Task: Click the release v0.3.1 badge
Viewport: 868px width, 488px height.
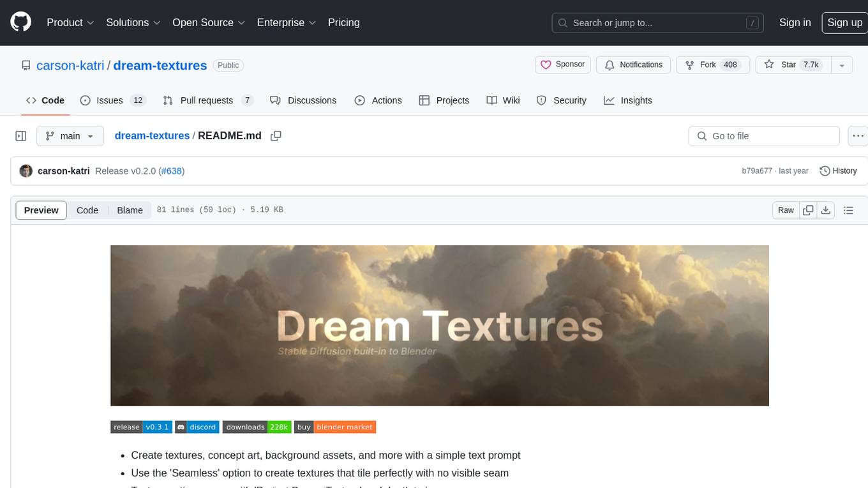Action: [x=141, y=427]
